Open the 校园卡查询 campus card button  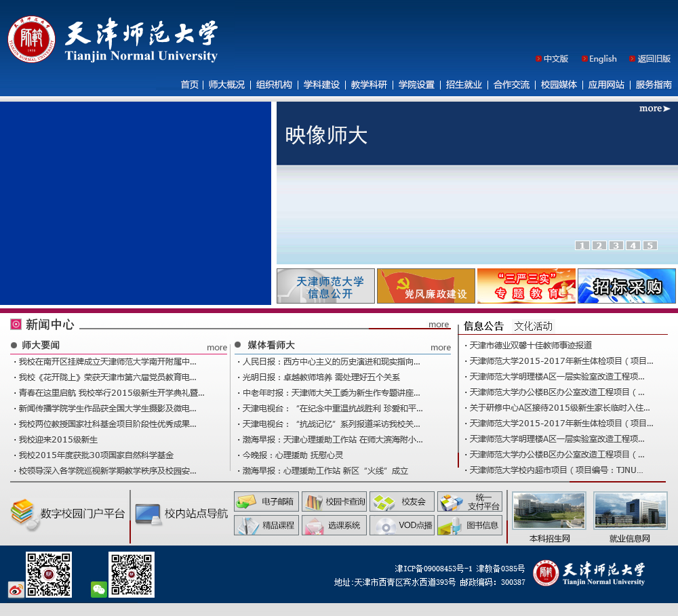point(334,501)
